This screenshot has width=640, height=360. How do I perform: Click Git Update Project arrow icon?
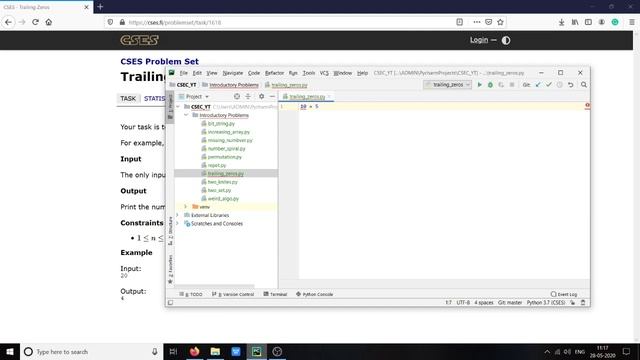click(x=538, y=85)
